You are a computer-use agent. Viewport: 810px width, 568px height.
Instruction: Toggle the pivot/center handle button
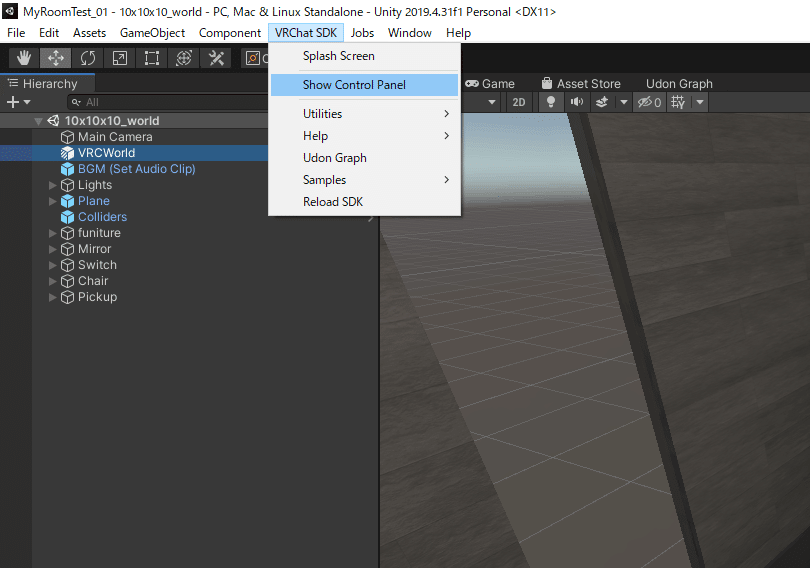tap(254, 58)
